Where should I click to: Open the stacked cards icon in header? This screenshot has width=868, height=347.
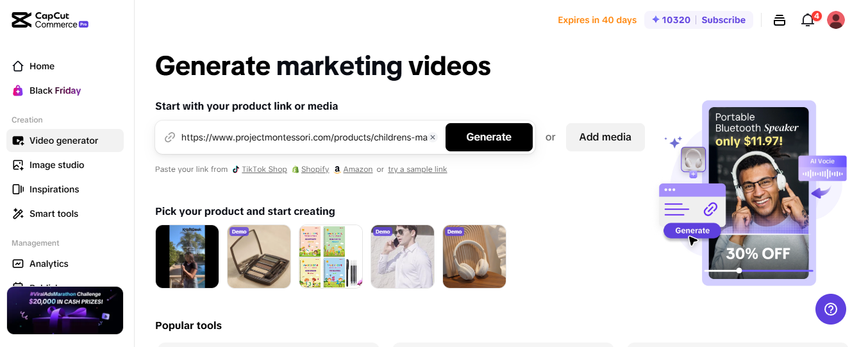(x=780, y=20)
